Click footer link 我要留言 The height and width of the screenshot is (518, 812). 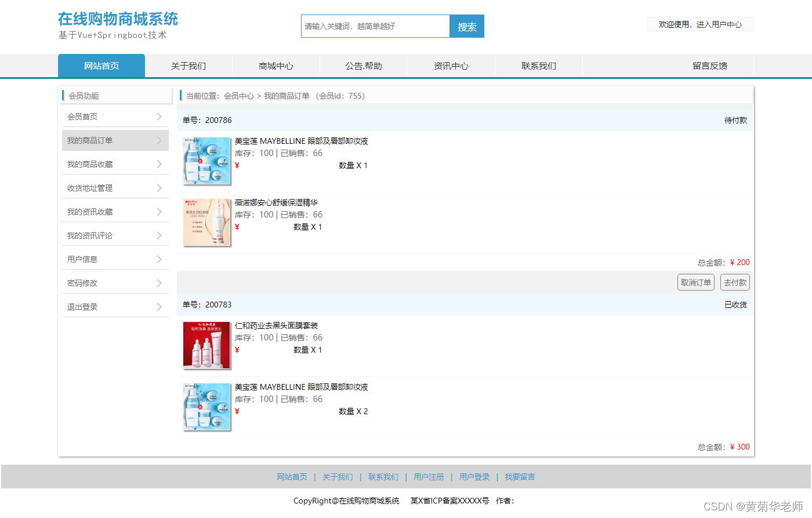pos(520,477)
